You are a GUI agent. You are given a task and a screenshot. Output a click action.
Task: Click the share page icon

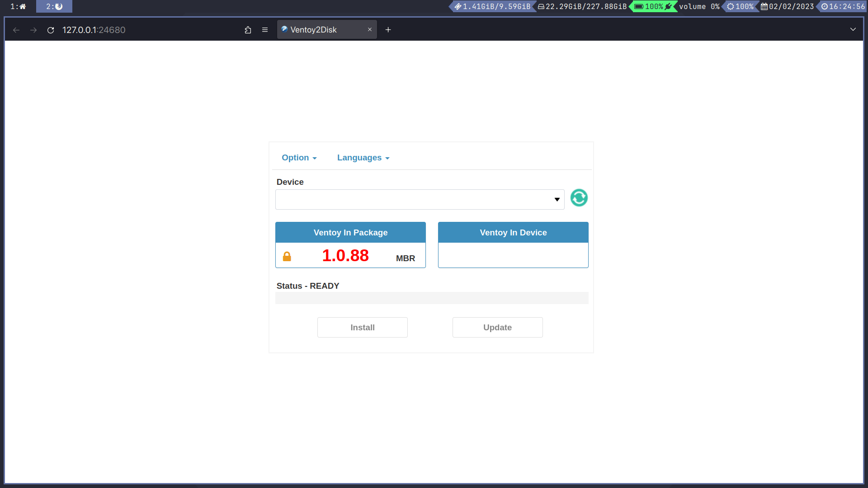click(x=248, y=30)
